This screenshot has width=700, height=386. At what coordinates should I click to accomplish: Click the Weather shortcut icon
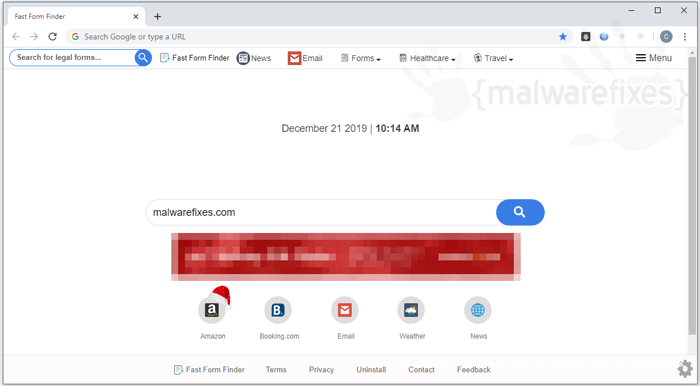[411, 310]
